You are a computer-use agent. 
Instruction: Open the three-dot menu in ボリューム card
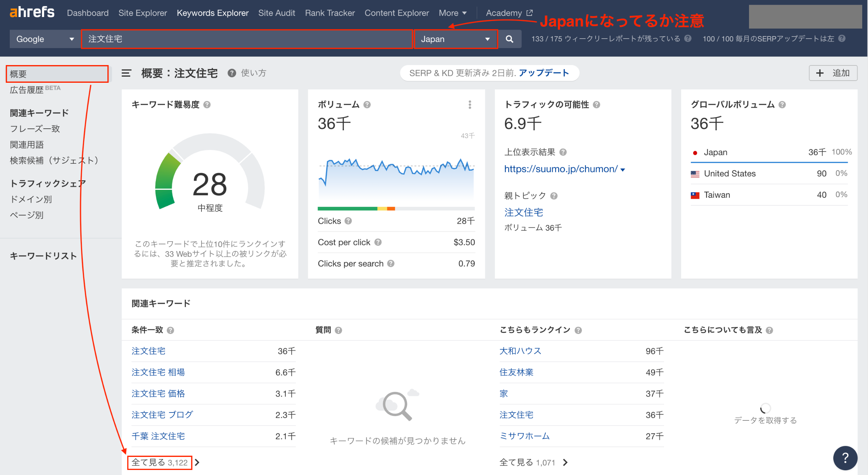pos(470,105)
